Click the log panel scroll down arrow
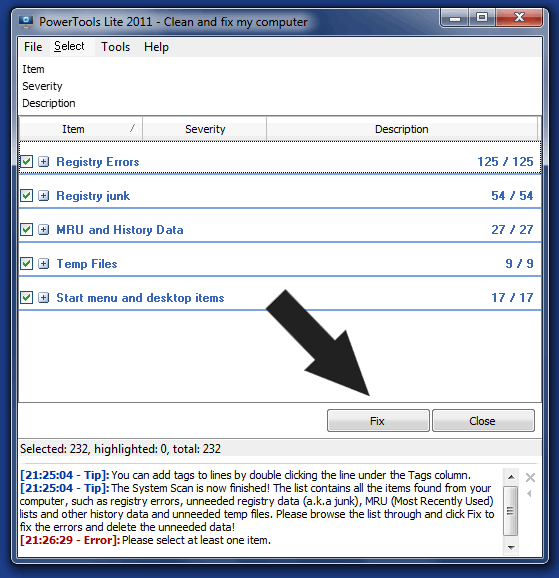 [511, 548]
